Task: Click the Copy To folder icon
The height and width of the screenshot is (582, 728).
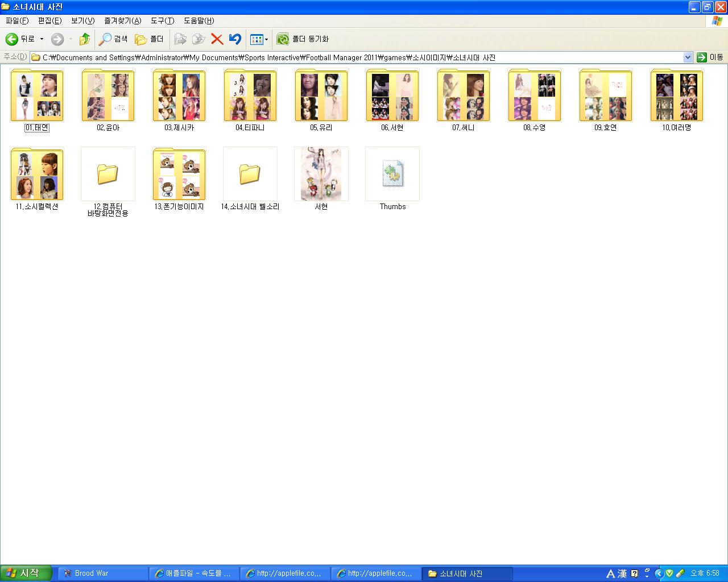Action: coord(198,39)
